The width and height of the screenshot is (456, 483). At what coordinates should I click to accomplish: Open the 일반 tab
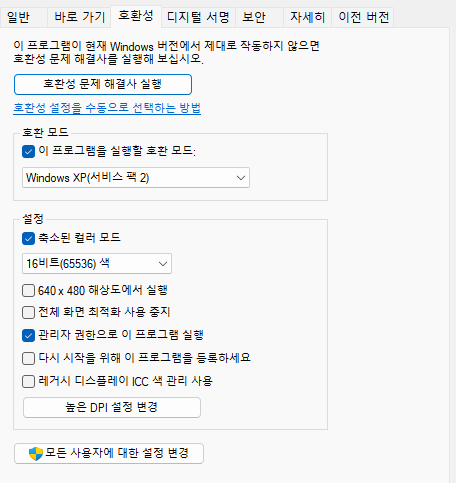[23, 17]
